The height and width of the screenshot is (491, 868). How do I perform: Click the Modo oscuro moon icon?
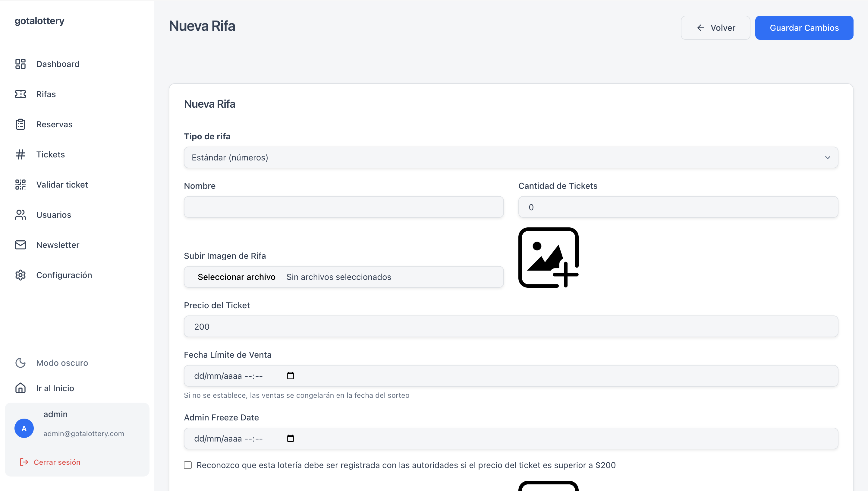tap(20, 363)
